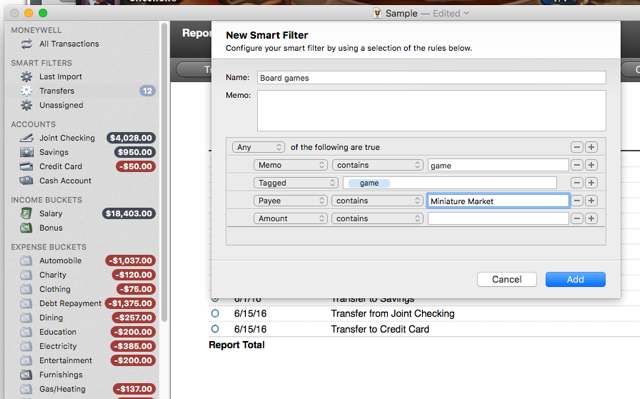Click the Debt Repayment balance -$1,375.00
The width and height of the screenshot is (640, 399).
[130, 304]
